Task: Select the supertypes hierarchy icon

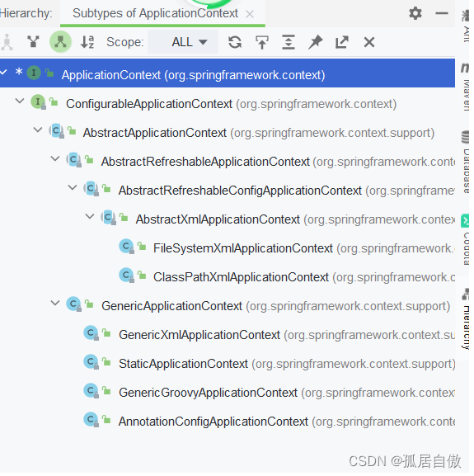Action: [33, 42]
